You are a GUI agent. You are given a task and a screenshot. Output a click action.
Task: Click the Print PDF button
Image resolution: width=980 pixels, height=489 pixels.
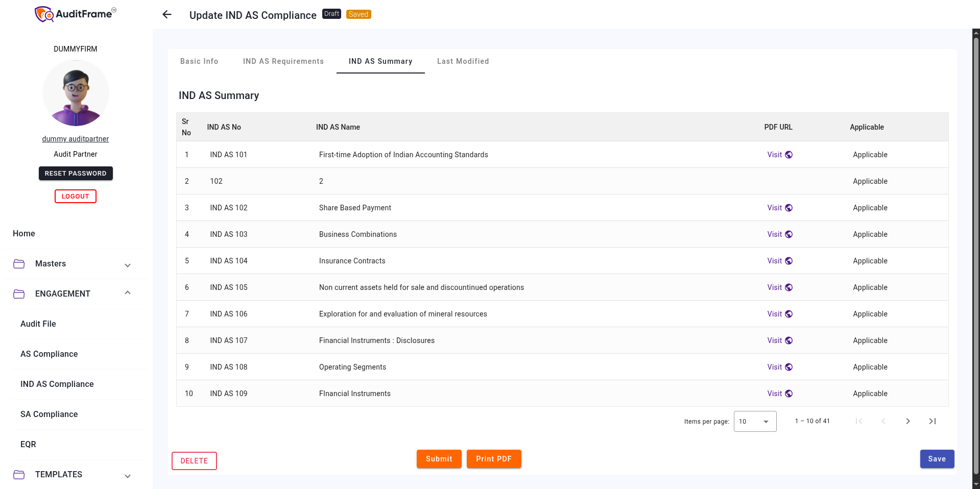coord(493,459)
